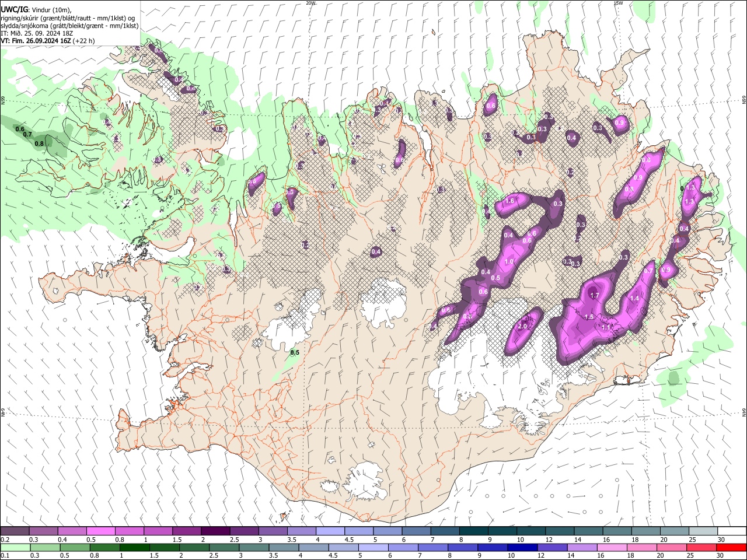Screen dimensions: 747x560
Task: Select the rain legend swatch for 25–30
Action: point(702,547)
